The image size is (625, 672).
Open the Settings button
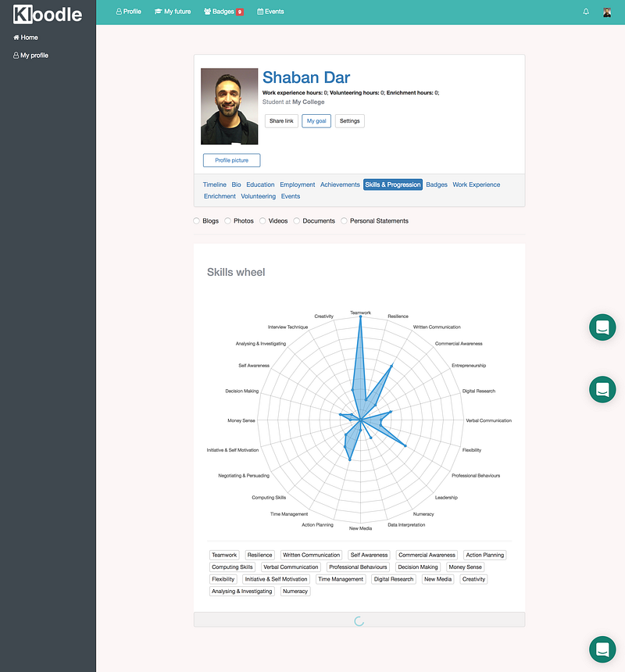click(349, 121)
